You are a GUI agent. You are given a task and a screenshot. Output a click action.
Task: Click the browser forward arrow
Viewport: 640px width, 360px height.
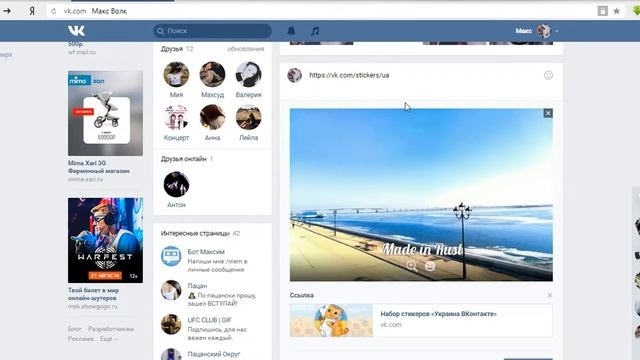pyautogui.click(x=7, y=11)
